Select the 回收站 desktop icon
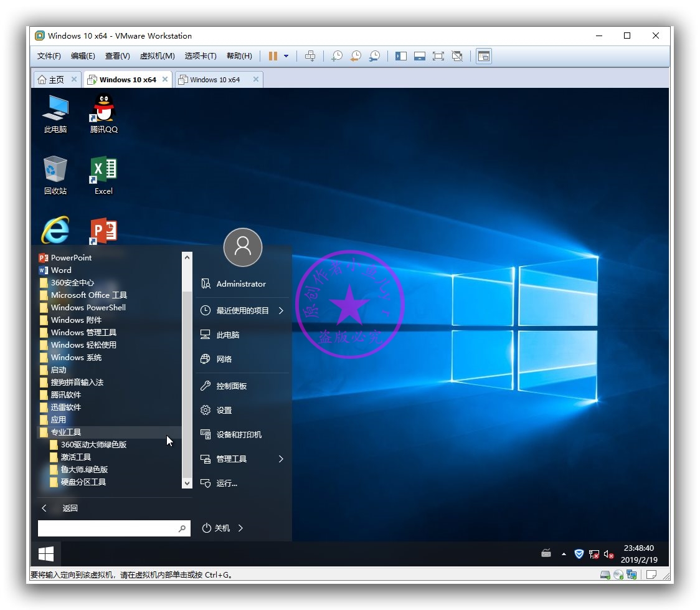Screen dimensions: 700x610 [x=55, y=175]
